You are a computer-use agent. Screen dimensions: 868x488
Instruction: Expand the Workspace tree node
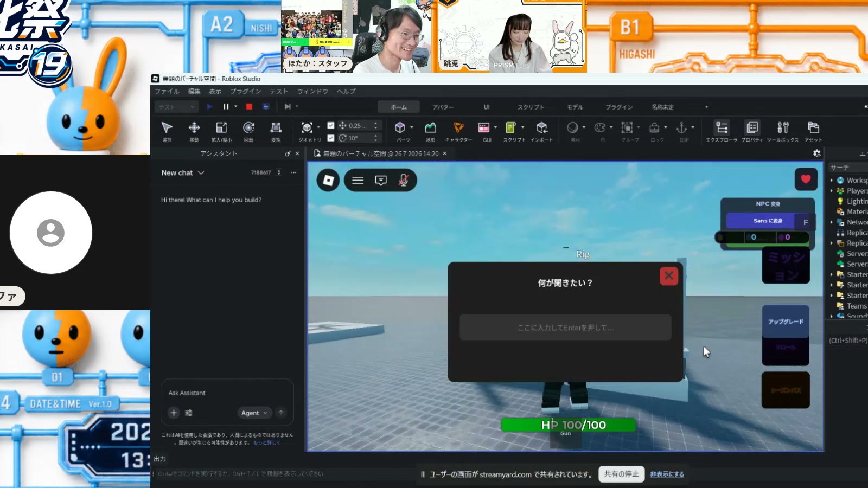(x=831, y=180)
